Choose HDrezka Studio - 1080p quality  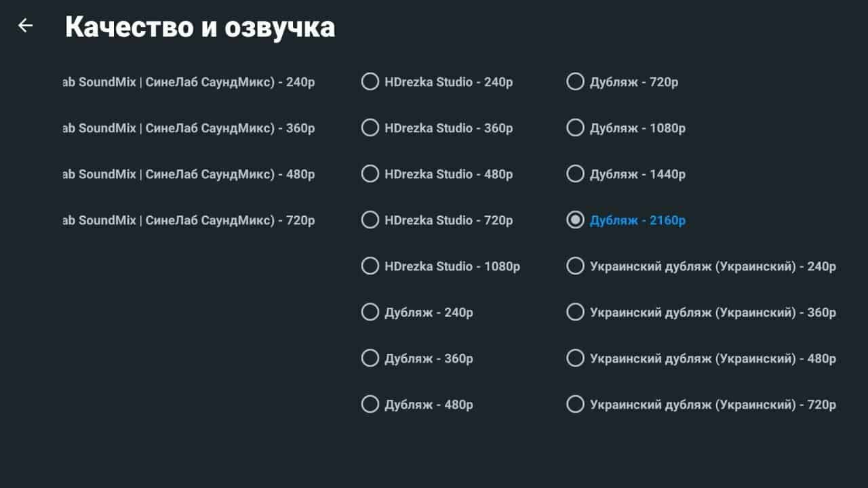[370, 266]
